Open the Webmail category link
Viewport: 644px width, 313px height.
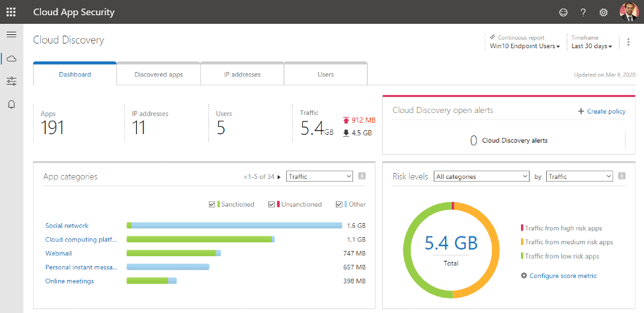point(58,253)
